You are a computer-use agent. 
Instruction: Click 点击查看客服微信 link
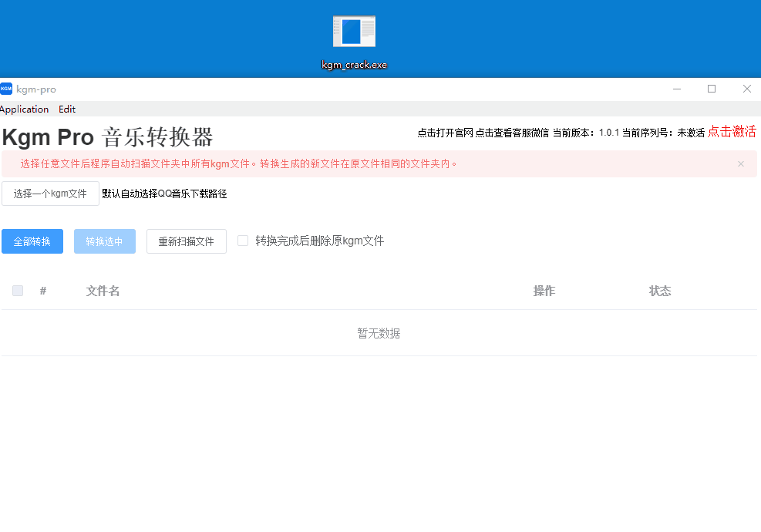(x=512, y=133)
